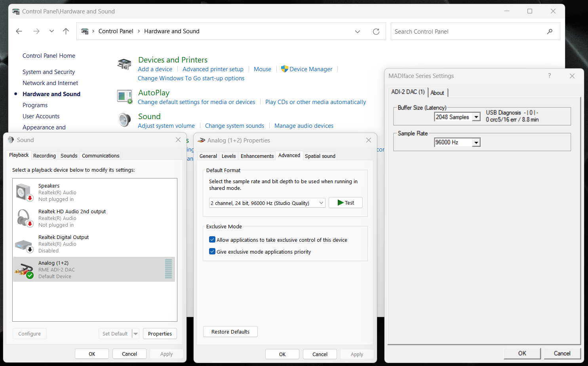Image resolution: width=588 pixels, height=366 pixels.
Task: Close the MADIface Series Settings window
Action: pyautogui.click(x=572, y=76)
